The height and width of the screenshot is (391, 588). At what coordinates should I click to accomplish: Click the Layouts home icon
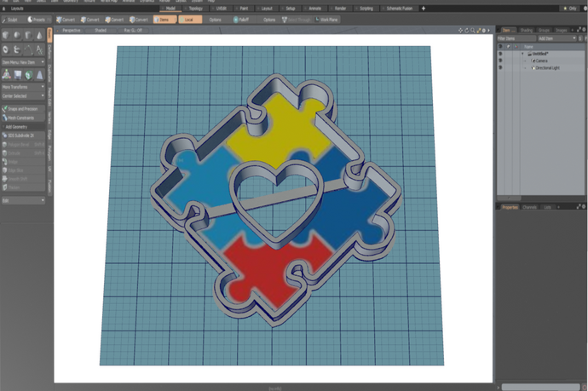(x=3, y=9)
